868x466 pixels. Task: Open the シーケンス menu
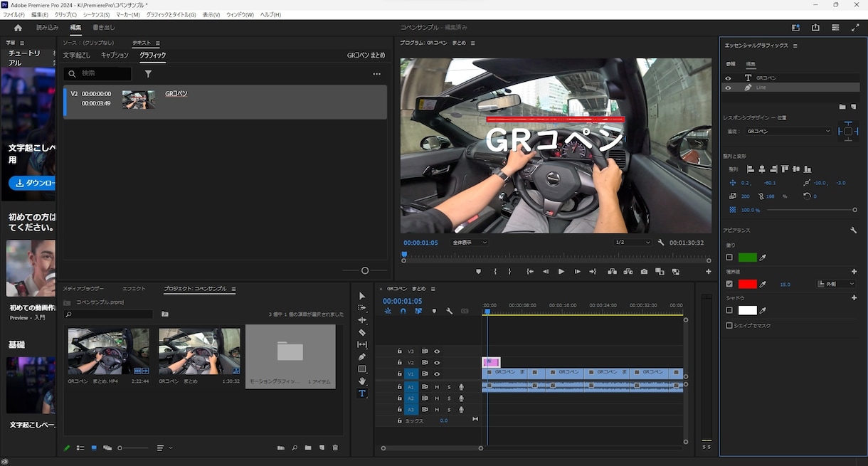(97, 14)
